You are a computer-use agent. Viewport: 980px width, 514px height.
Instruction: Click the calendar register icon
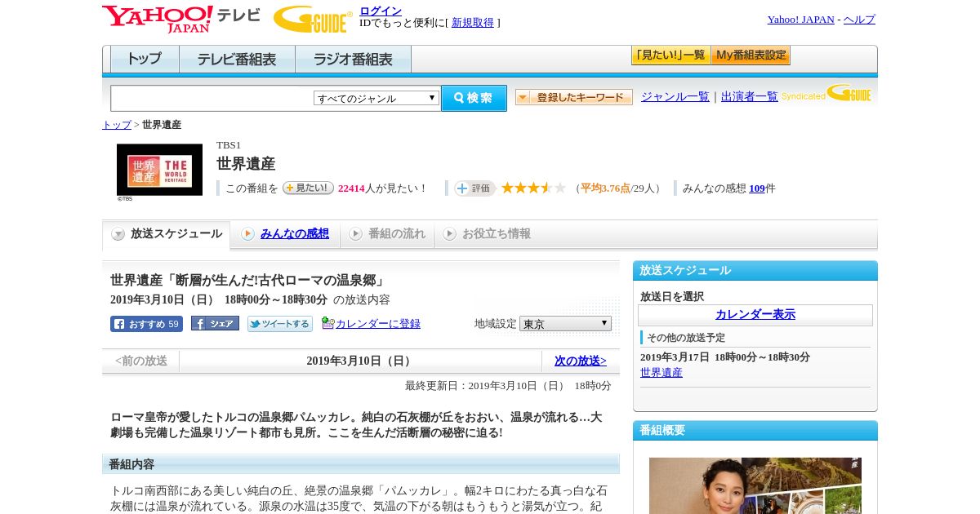click(x=327, y=323)
